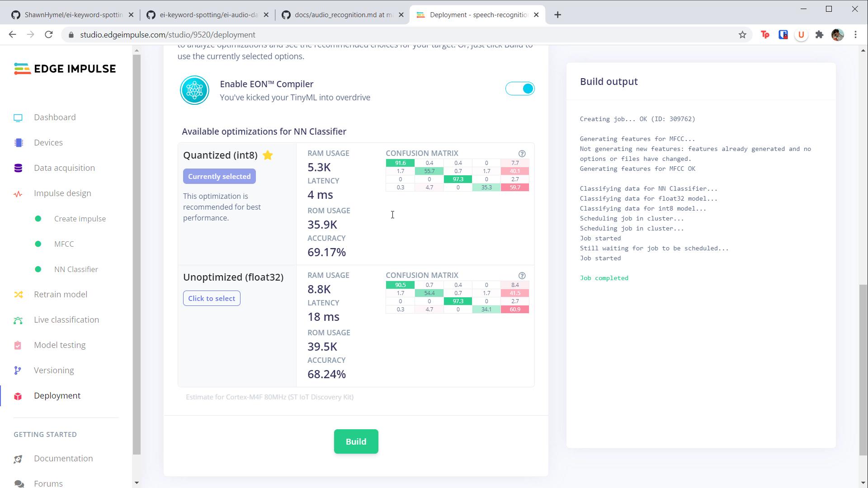Click the Quantized confusion matrix help icon
This screenshot has height=488, width=868.
pyautogui.click(x=522, y=154)
